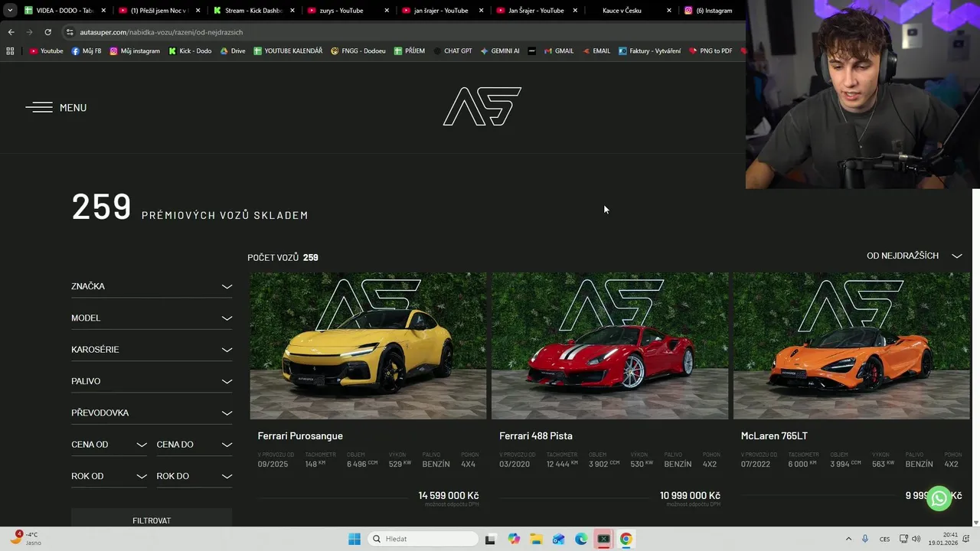Image resolution: width=980 pixels, height=551 pixels.
Task: Launch Google Chrome from the taskbar
Action: click(626, 539)
